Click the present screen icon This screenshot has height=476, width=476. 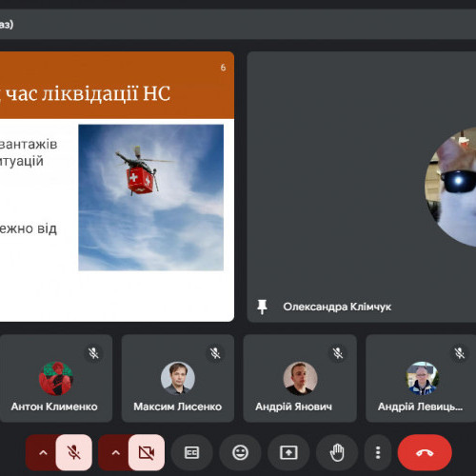288,452
